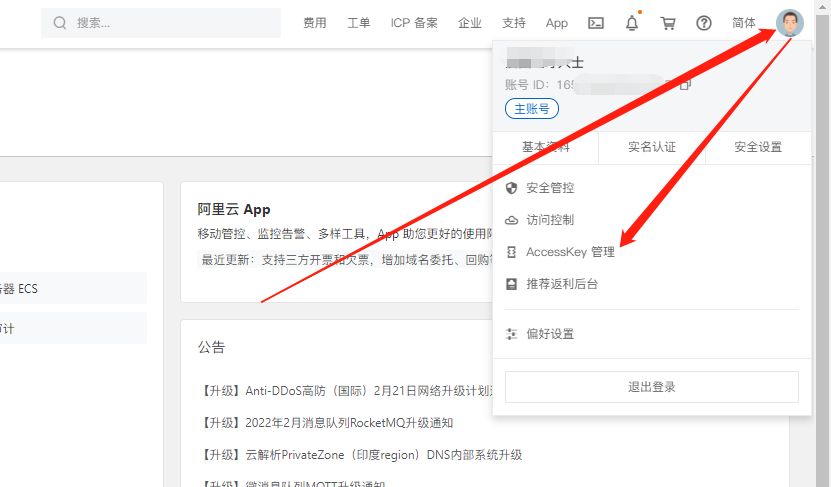
Task: Copy the account ID with copy icon
Action: point(686,85)
